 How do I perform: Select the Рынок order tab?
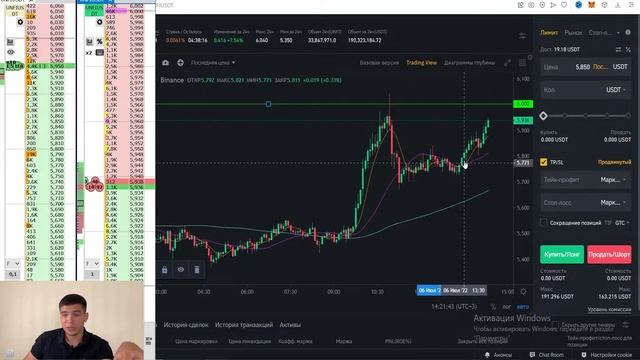(573, 32)
